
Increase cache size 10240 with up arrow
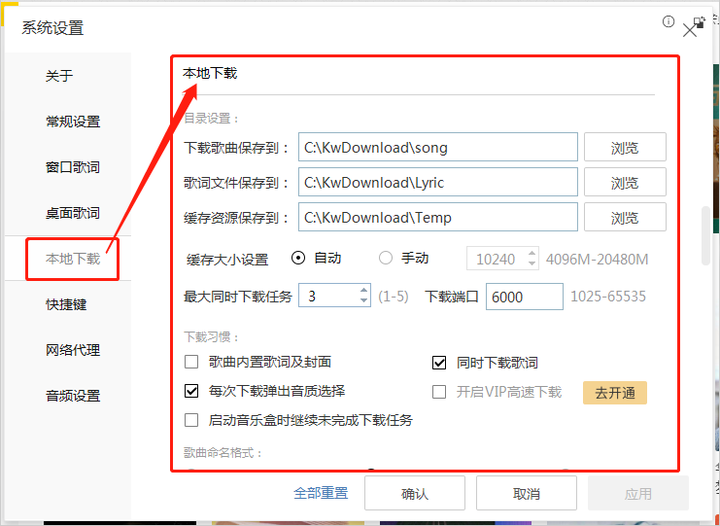click(x=532, y=253)
